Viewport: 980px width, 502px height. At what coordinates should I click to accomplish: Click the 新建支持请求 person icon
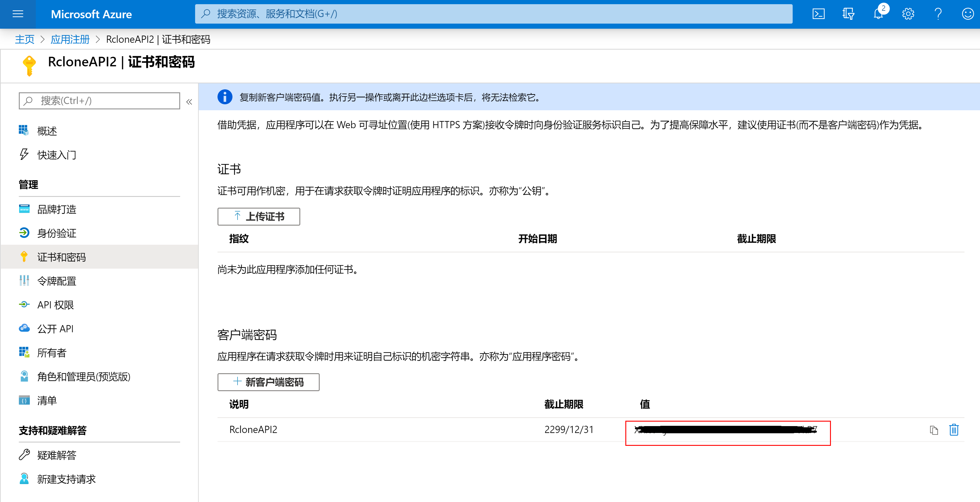click(x=24, y=478)
